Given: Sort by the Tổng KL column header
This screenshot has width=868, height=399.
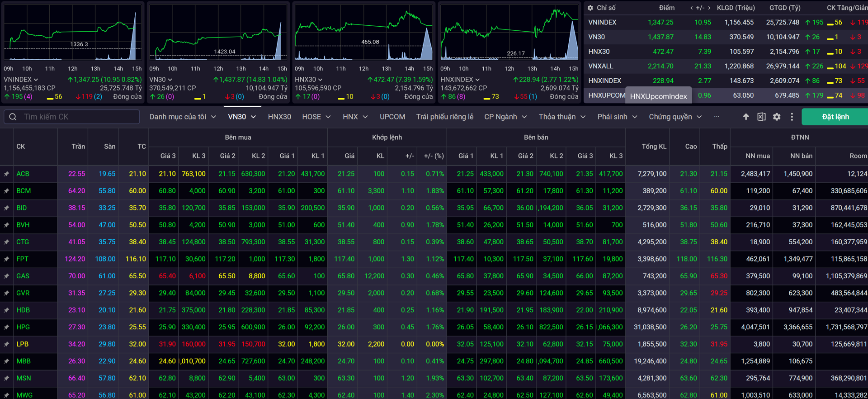Looking at the screenshot, I should click(654, 147).
